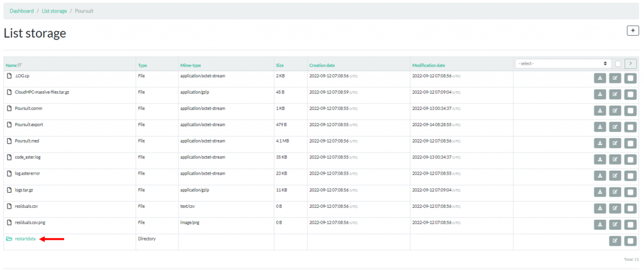Edit the .LOG.cp file
This screenshot has height=270, width=644.
pos(615,78)
